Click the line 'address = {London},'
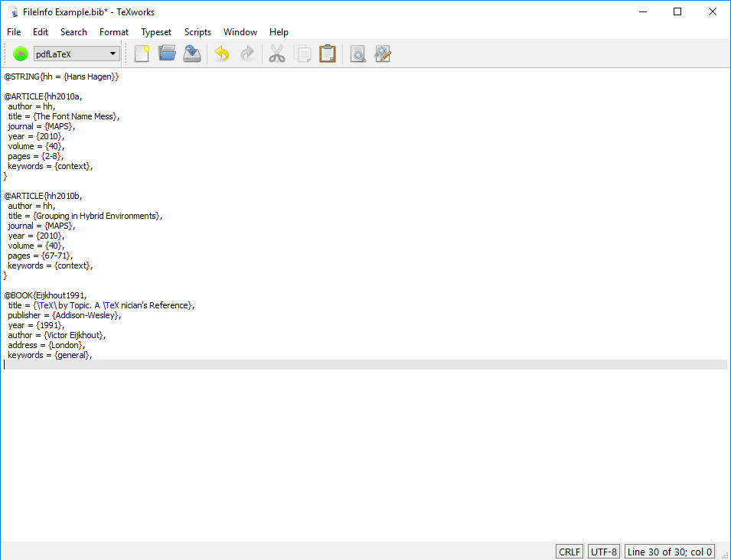This screenshot has height=560, width=731. pyautogui.click(x=47, y=345)
